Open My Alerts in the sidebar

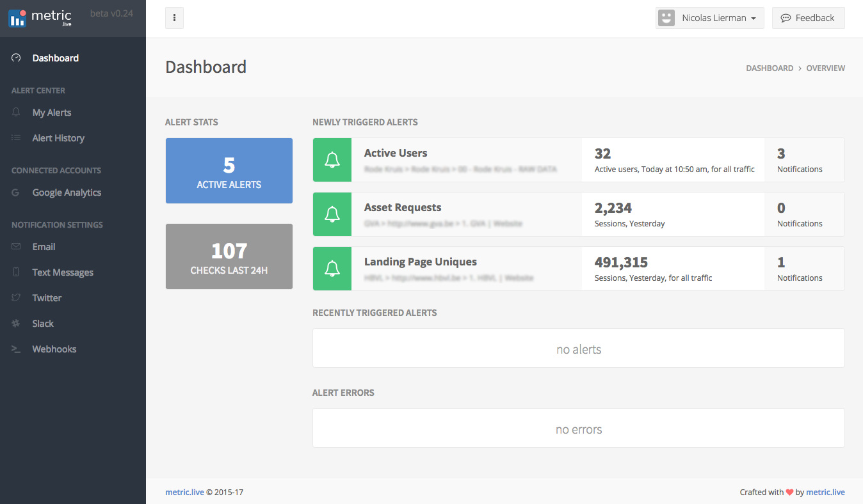click(x=52, y=113)
